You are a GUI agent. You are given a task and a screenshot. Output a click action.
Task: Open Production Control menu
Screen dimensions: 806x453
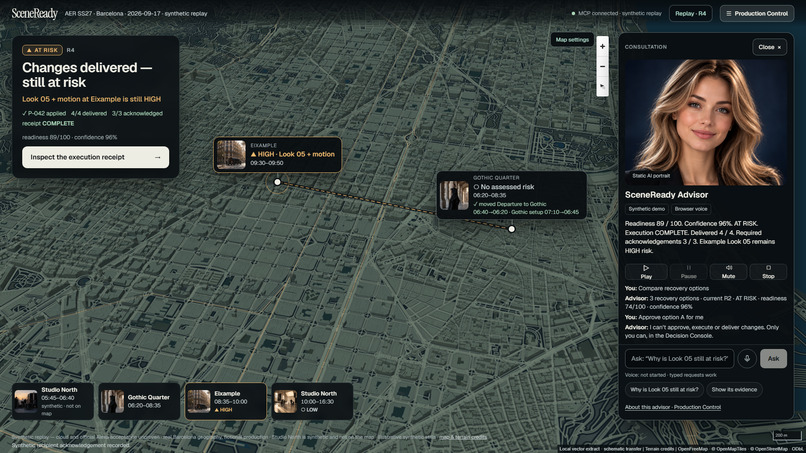click(x=757, y=13)
